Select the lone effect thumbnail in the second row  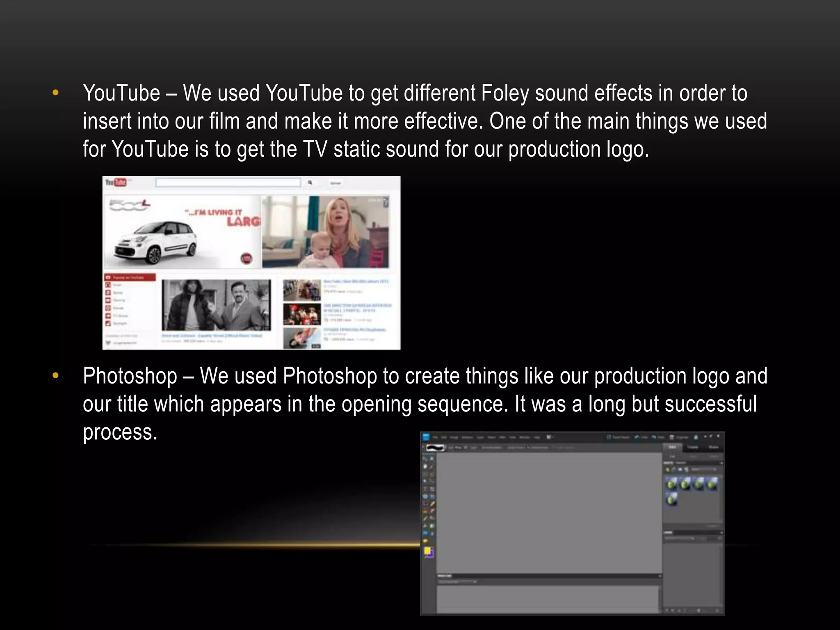(671, 499)
